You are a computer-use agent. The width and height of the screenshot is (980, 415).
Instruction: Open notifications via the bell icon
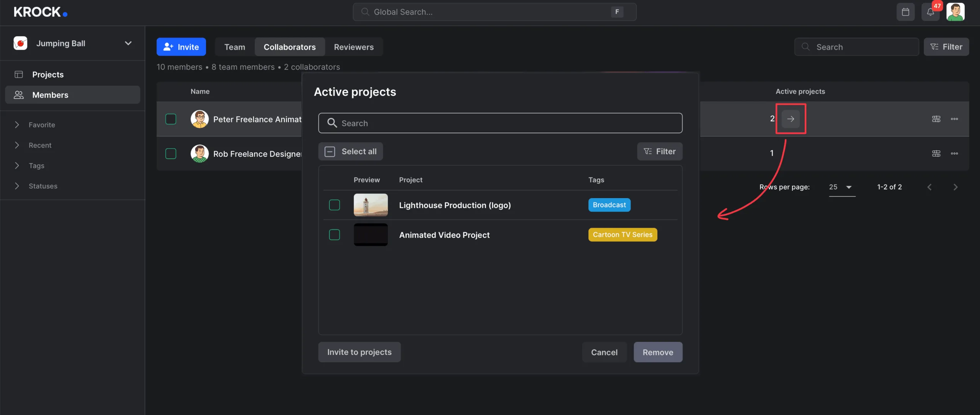[931, 12]
